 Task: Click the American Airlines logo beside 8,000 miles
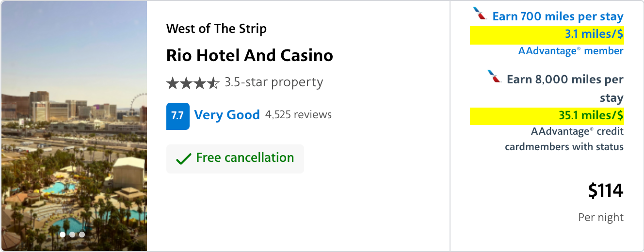[495, 77]
